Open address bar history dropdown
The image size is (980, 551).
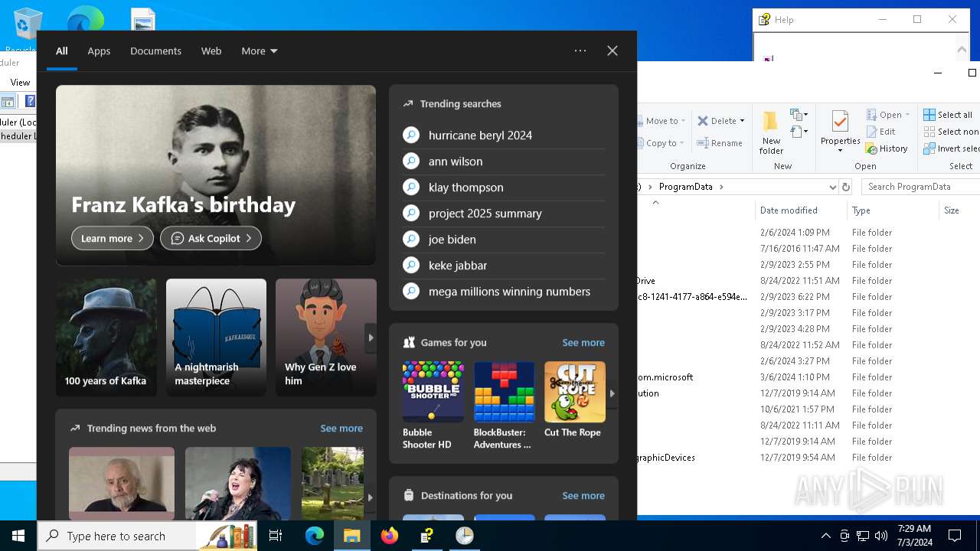(x=833, y=187)
